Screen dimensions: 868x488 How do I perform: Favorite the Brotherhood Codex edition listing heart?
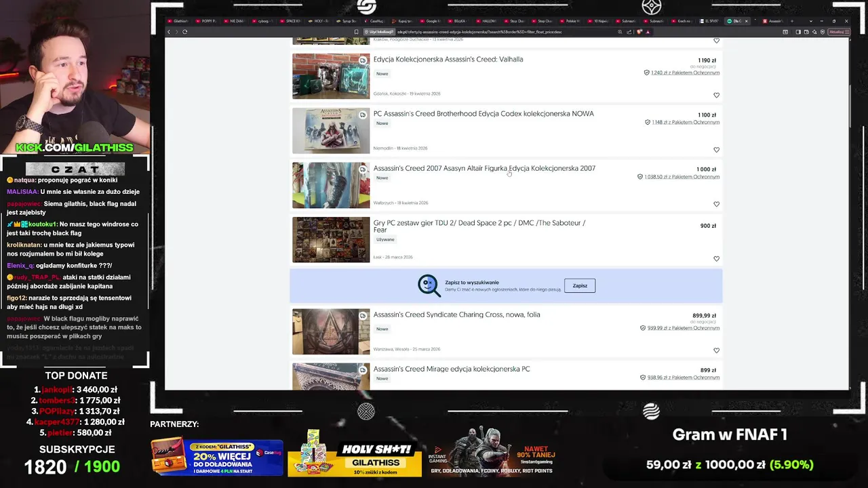[716, 150]
